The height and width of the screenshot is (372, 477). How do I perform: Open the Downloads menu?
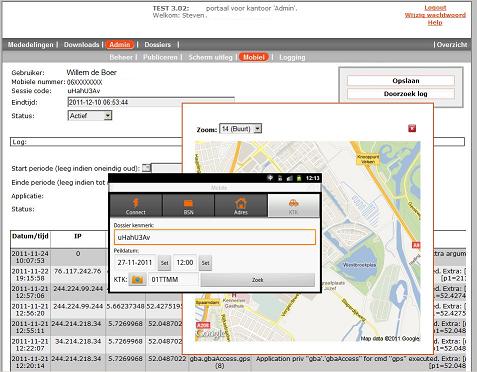click(x=81, y=45)
